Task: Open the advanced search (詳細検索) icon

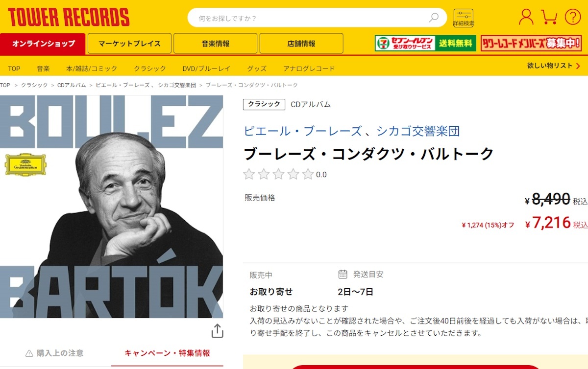Action: 463,18
